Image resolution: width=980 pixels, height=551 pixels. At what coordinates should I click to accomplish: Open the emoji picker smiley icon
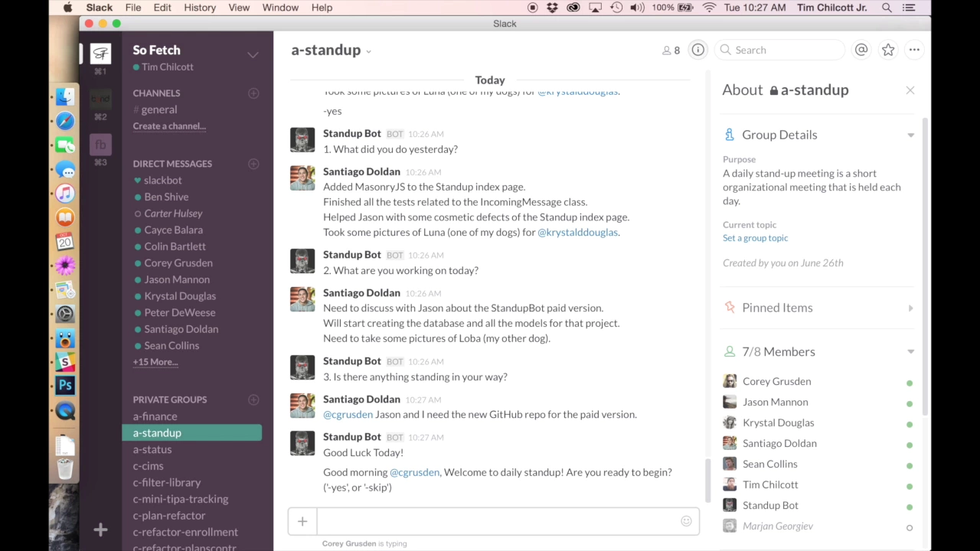click(686, 521)
